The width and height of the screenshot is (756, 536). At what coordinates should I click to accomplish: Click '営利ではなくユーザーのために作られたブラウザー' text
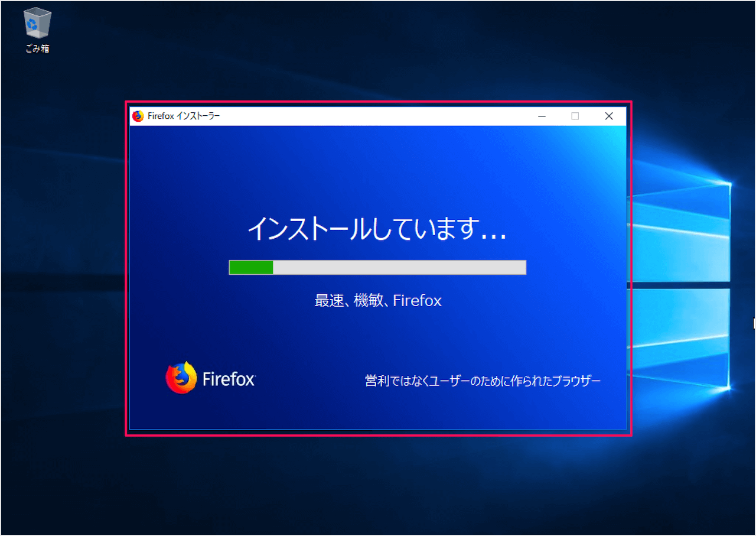coord(483,381)
